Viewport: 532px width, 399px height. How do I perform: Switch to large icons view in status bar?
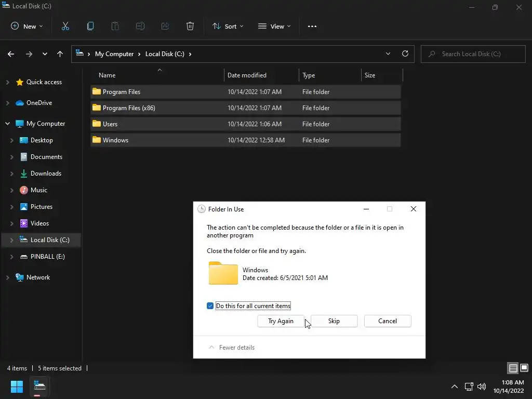524,368
